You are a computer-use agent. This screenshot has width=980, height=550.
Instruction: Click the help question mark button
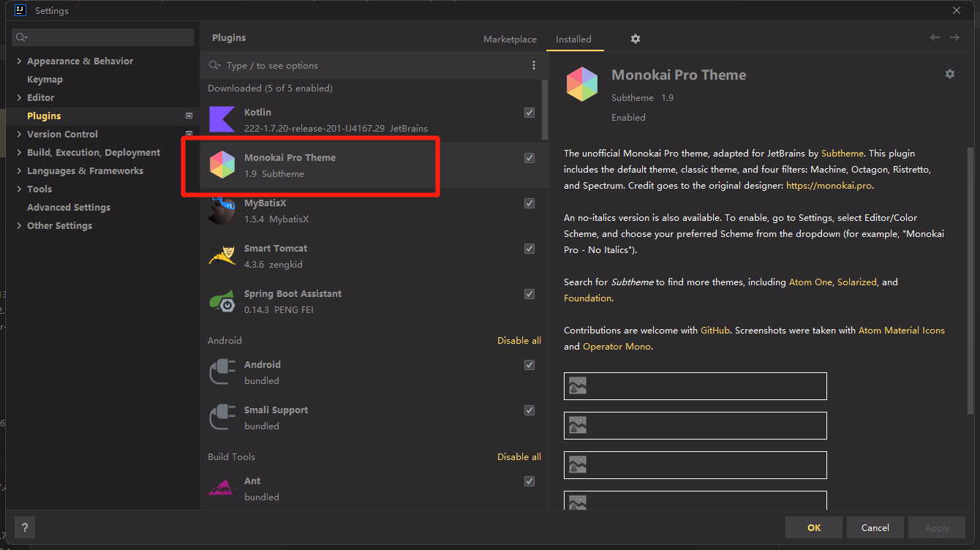[24, 527]
